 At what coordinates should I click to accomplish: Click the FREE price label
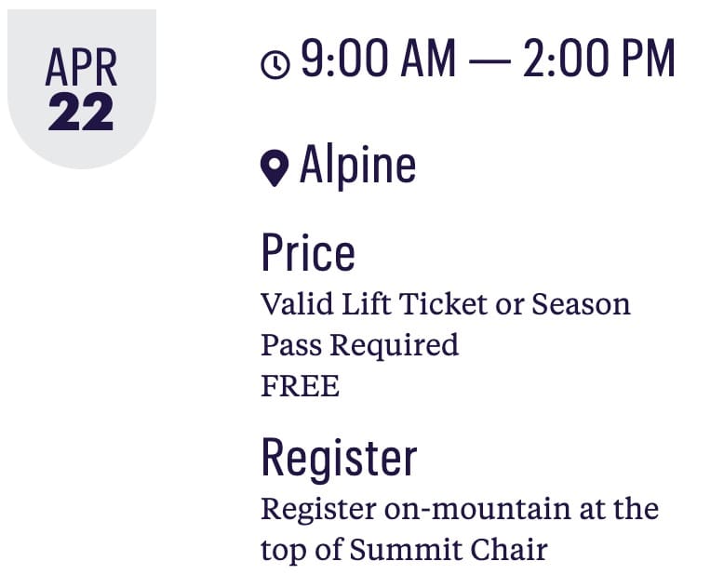pyautogui.click(x=301, y=386)
